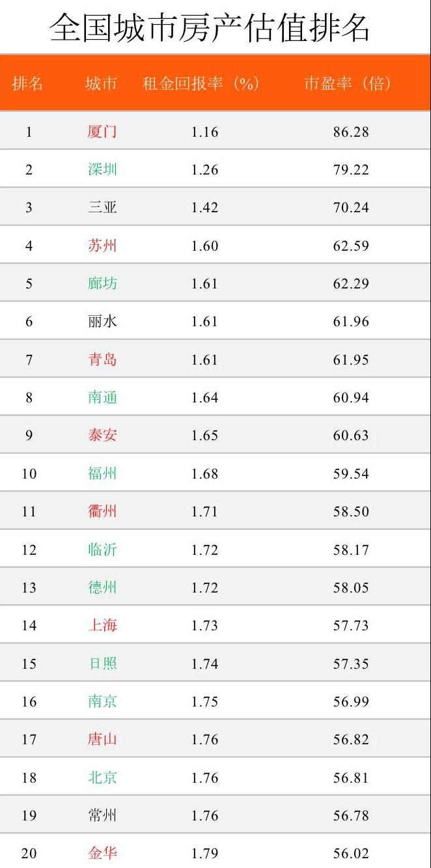The width and height of the screenshot is (431, 868).
Task: Select the city name 福州
Action: [x=102, y=473]
